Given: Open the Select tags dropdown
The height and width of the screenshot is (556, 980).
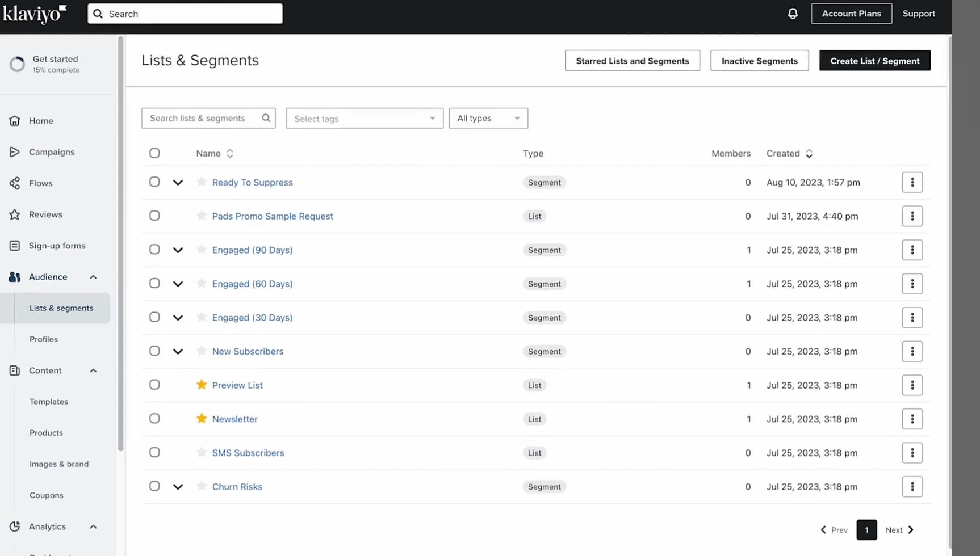Looking at the screenshot, I should [x=365, y=119].
